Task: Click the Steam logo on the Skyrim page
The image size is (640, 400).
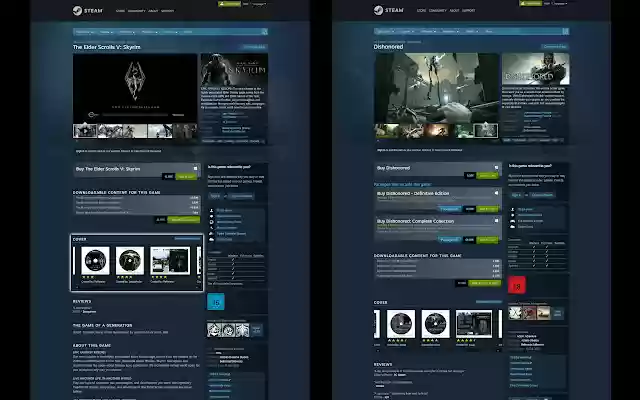Action: click(x=87, y=10)
